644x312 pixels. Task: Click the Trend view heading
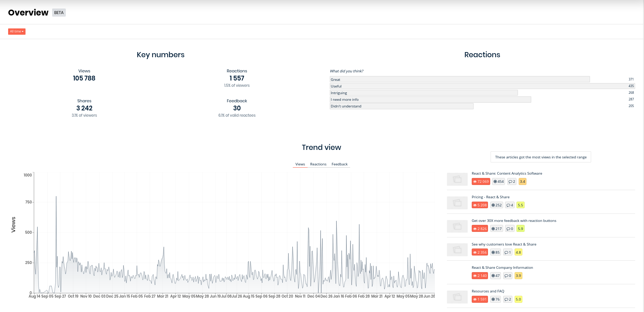tap(321, 147)
